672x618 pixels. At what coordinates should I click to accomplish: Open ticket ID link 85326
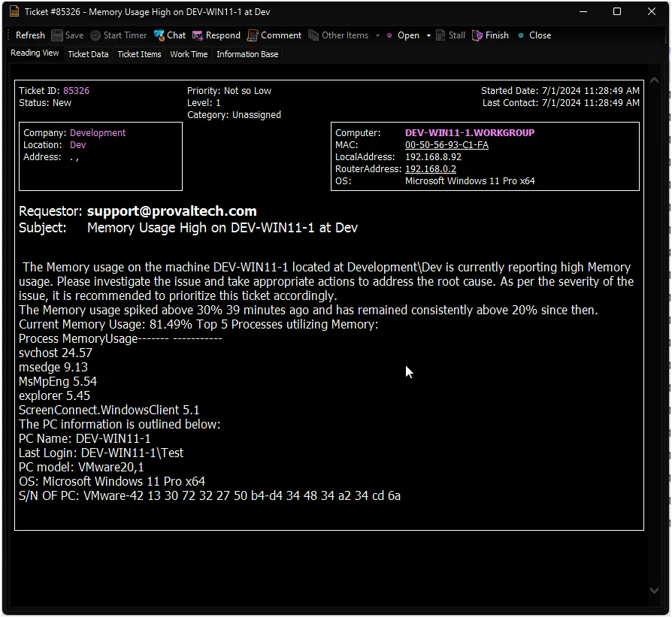[x=76, y=91]
